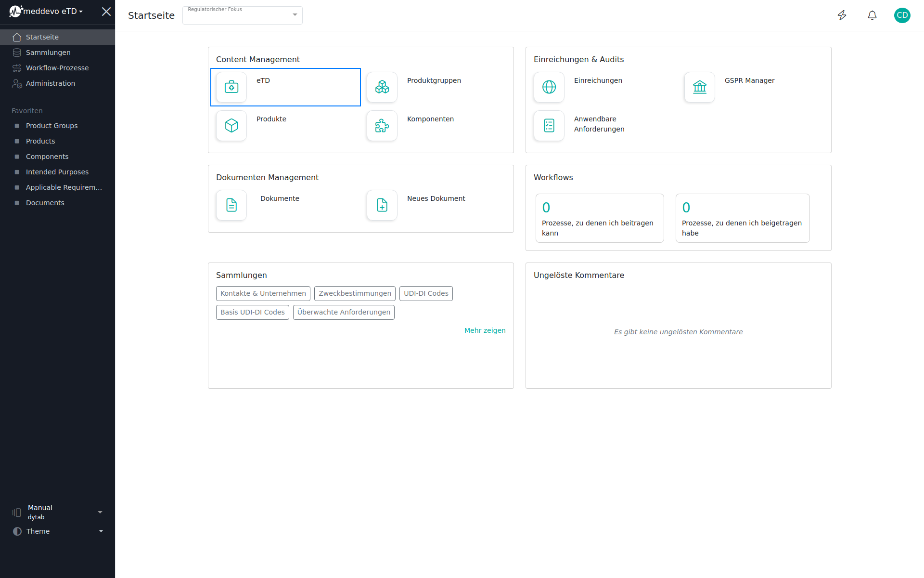Click the GSPR Manager building icon
This screenshot has width=924, height=578.
pyautogui.click(x=700, y=87)
